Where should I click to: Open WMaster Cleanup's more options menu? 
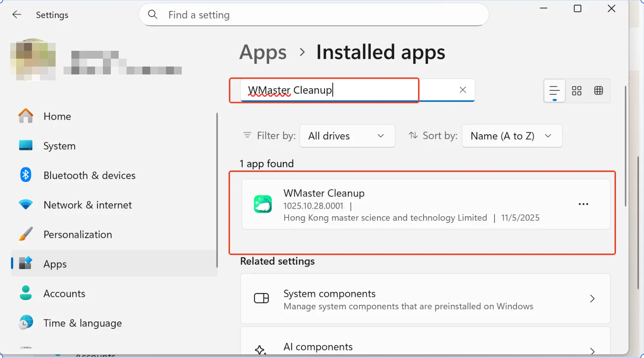click(x=583, y=204)
